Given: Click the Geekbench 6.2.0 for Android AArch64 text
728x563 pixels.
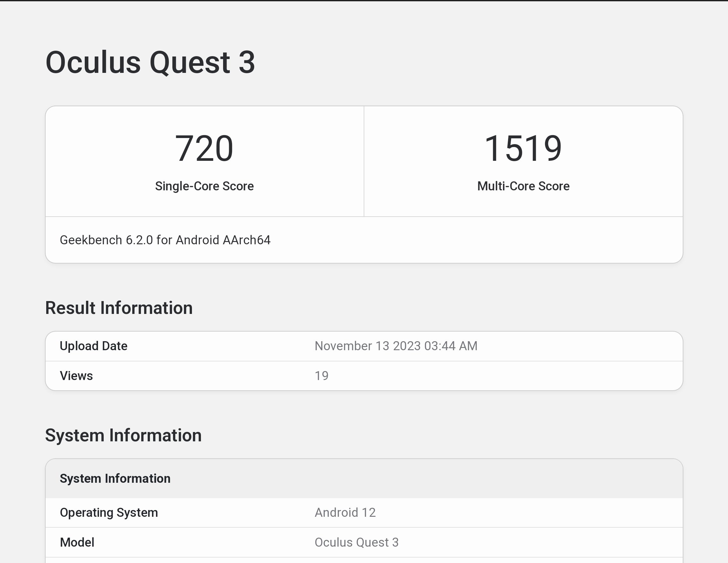Looking at the screenshot, I should point(165,240).
